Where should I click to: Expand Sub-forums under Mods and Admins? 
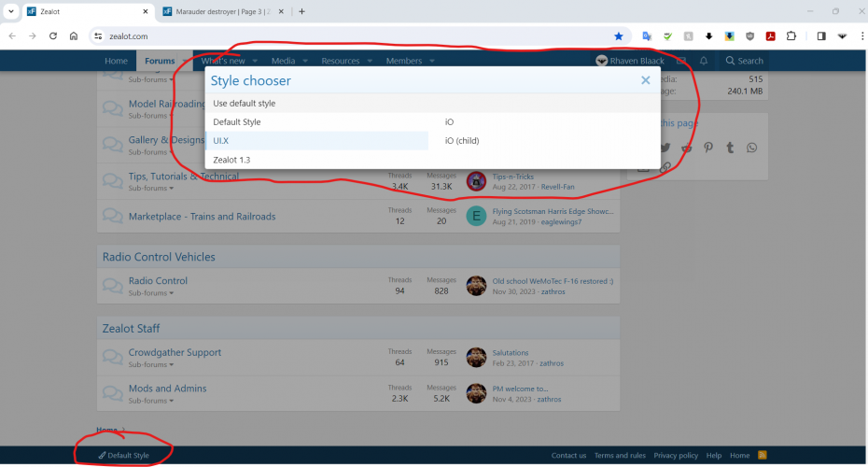coord(151,401)
